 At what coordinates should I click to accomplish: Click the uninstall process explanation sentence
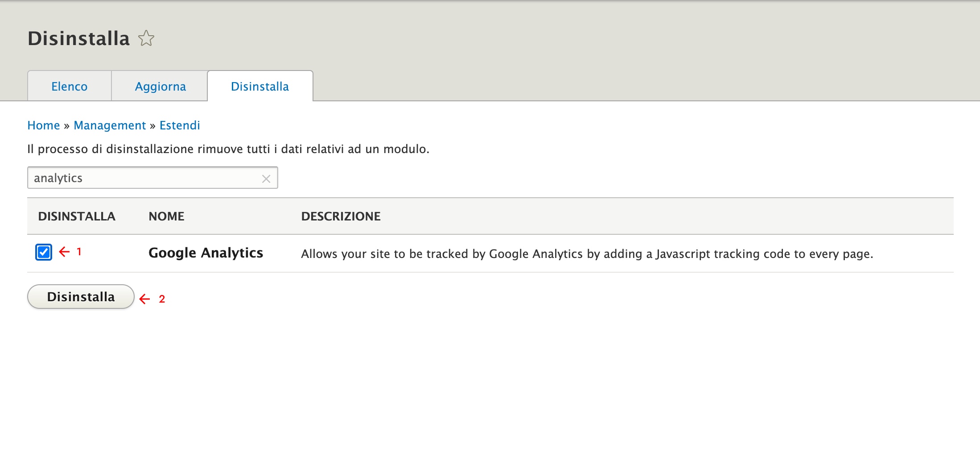pos(228,149)
